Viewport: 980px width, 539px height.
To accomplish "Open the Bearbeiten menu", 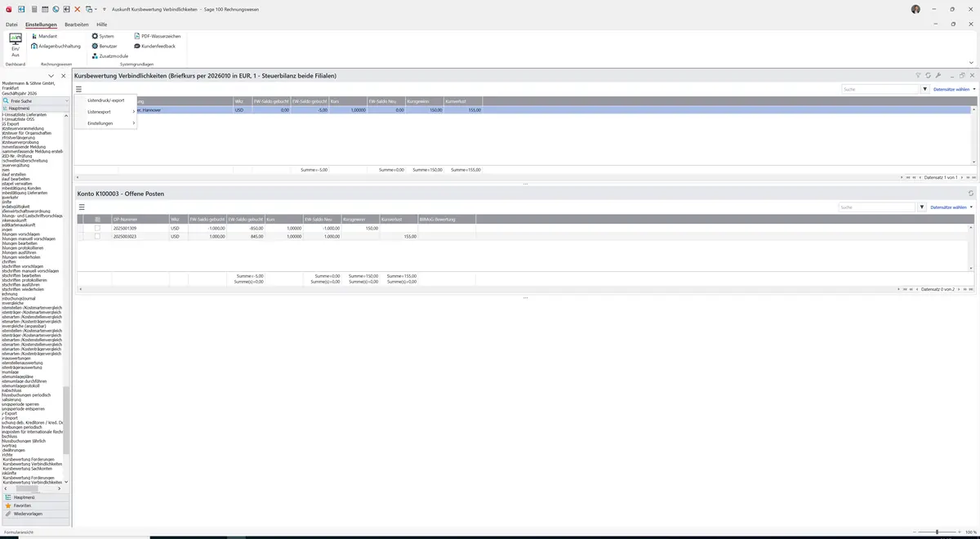I will [77, 24].
